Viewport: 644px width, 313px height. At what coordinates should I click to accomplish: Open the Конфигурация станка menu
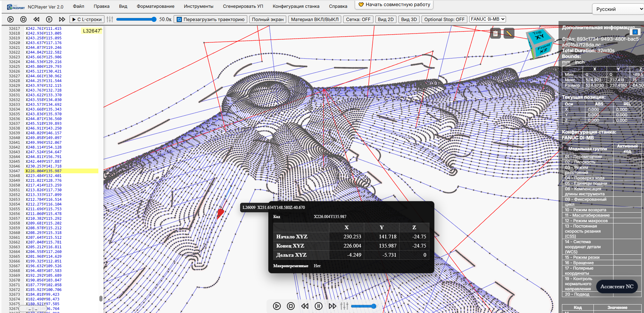pyautogui.click(x=296, y=6)
